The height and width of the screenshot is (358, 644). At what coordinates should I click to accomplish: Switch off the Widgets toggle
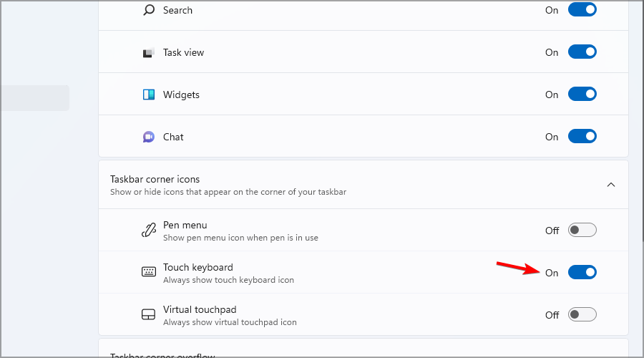pyautogui.click(x=582, y=95)
